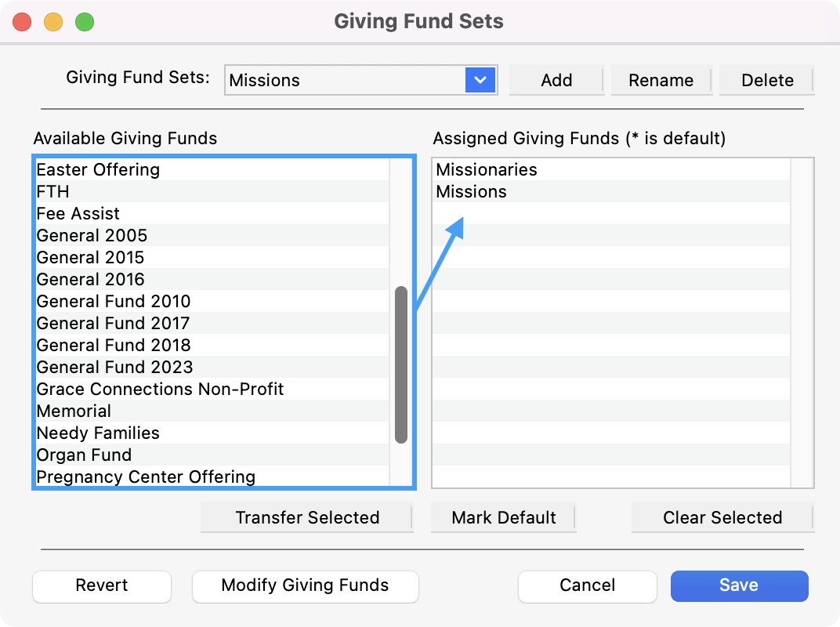Image resolution: width=840 pixels, height=627 pixels.
Task: Open the Giving Fund Sets dropdown arrow
Action: pos(480,80)
